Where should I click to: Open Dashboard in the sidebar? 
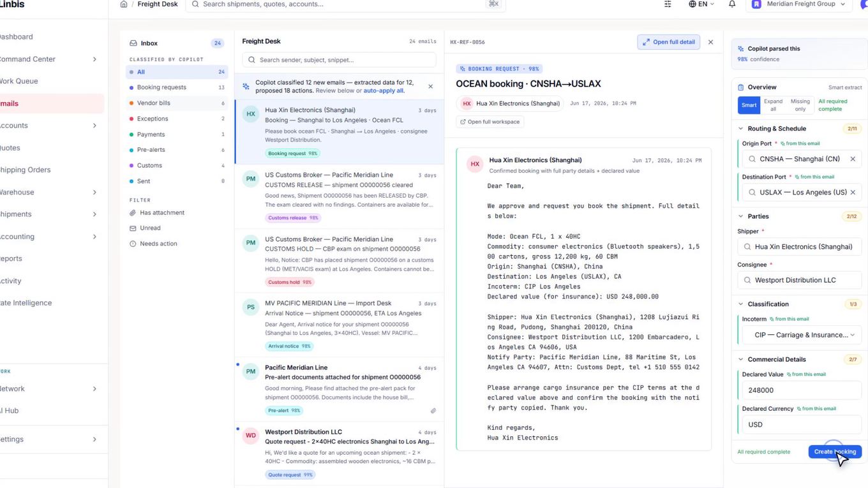point(51,37)
